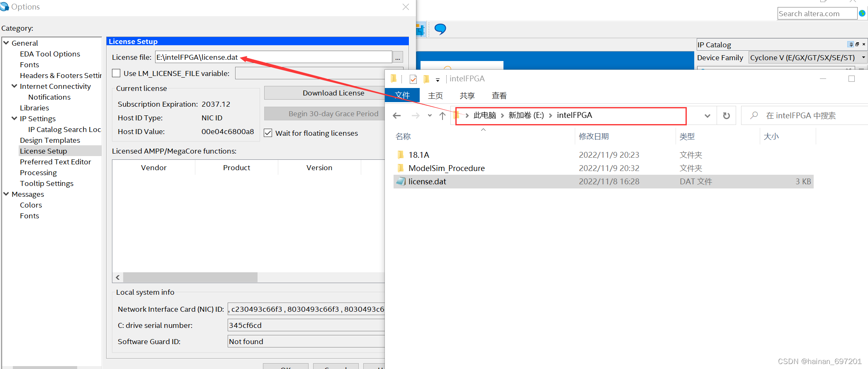Select Libraries category
The height and width of the screenshot is (369, 868).
pyautogui.click(x=34, y=108)
